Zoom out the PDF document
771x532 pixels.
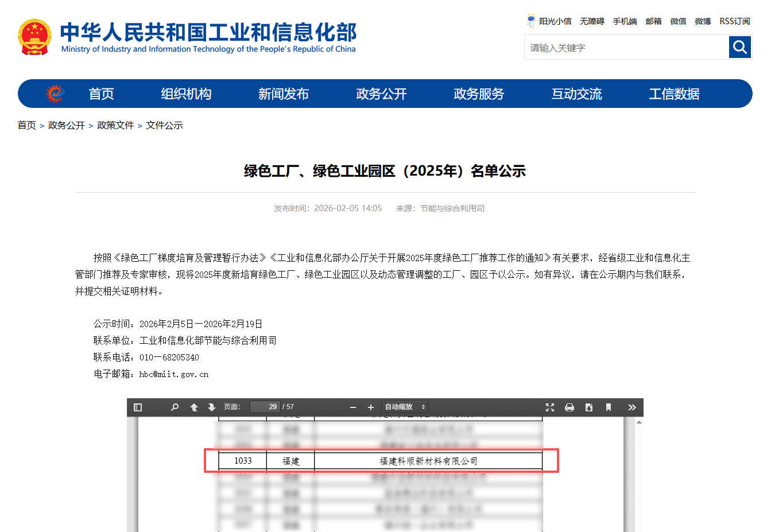(352, 407)
